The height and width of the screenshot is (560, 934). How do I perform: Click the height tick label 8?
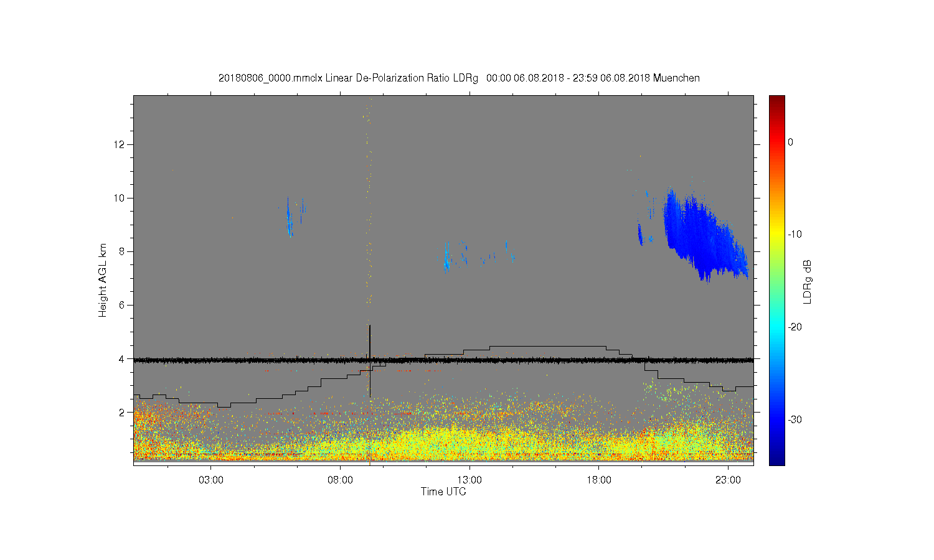click(x=123, y=251)
